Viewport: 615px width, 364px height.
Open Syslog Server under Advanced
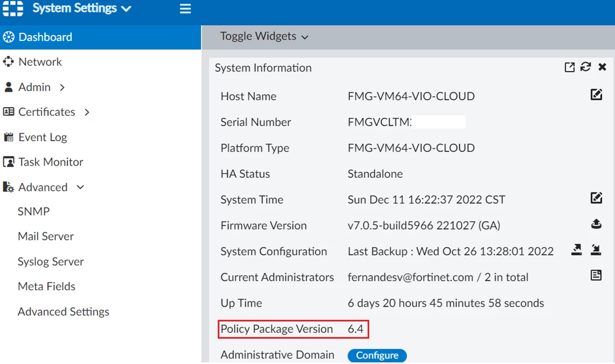pos(50,261)
